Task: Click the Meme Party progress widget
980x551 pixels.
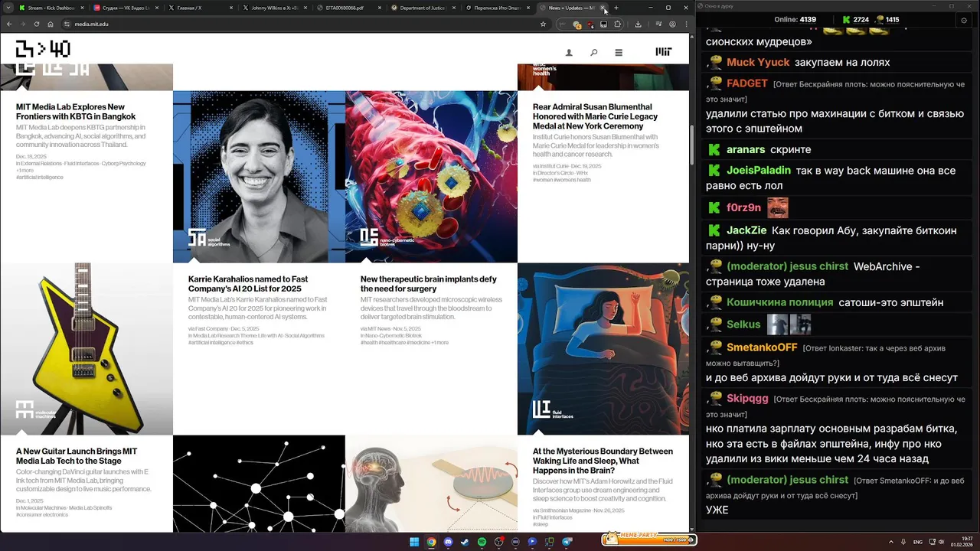Action: click(x=649, y=539)
